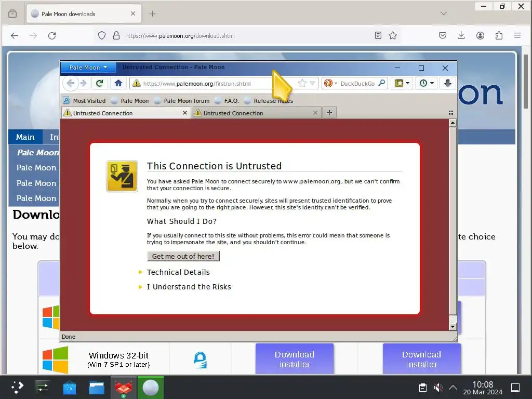Open Save to Pocket icon in Firefox
Image resolution: width=532 pixels, height=399 pixels.
(x=443, y=35)
